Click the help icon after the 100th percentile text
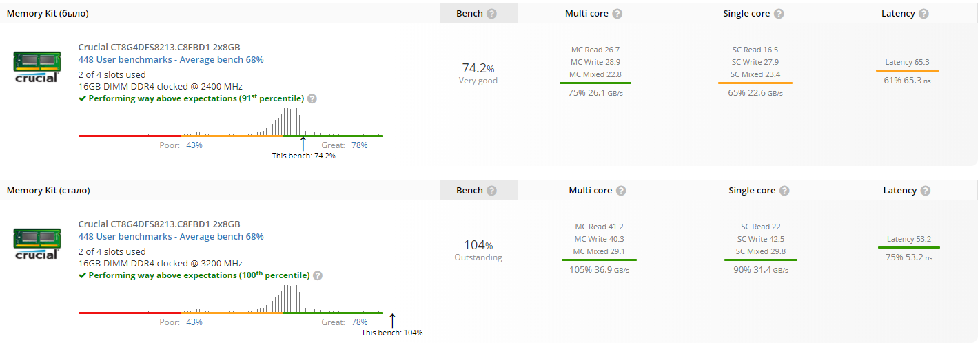 [318, 275]
